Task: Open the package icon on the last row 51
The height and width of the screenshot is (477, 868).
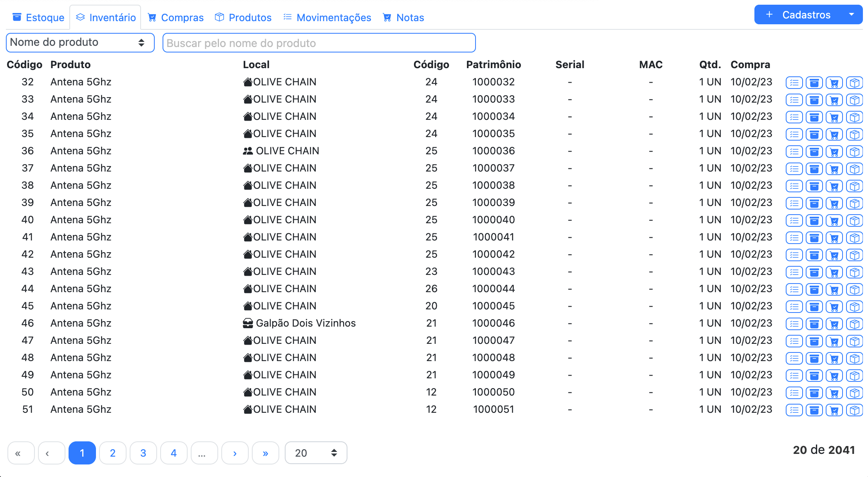Action: point(855,410)
